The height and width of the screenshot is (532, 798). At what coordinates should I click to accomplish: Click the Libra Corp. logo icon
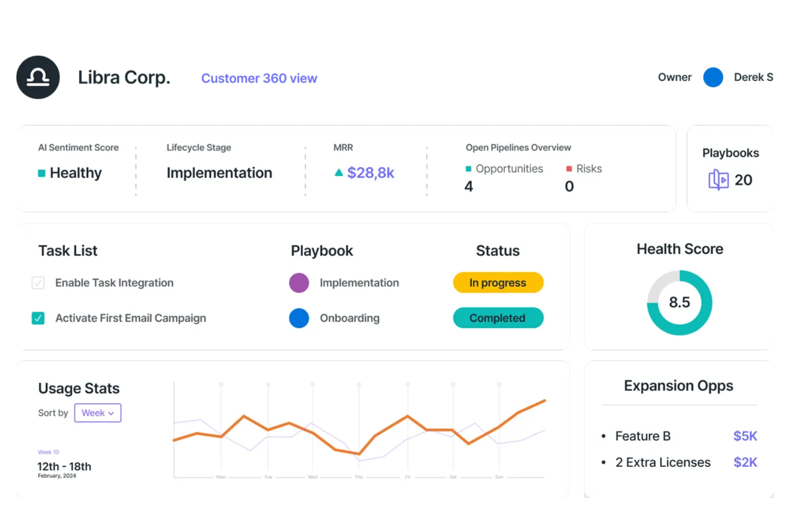tap(38, 77)
